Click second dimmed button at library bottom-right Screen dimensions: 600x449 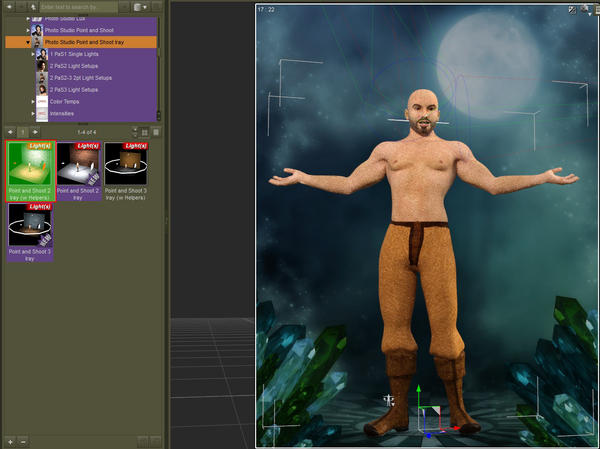click(155, 442)
